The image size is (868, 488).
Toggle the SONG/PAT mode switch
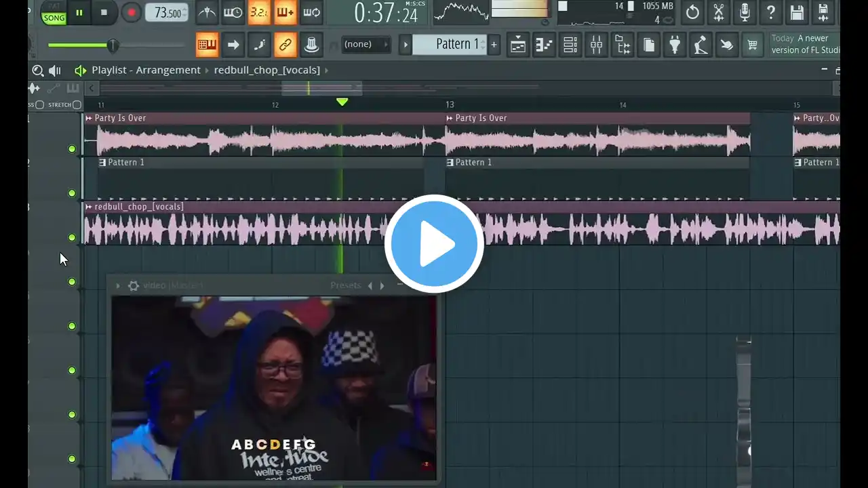pyautogui.click(x=54, y=12)
